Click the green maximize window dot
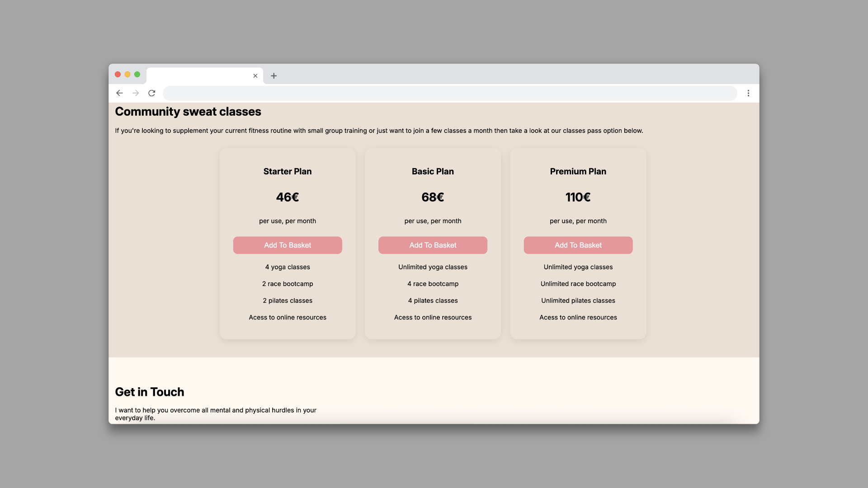 [137, 75]
